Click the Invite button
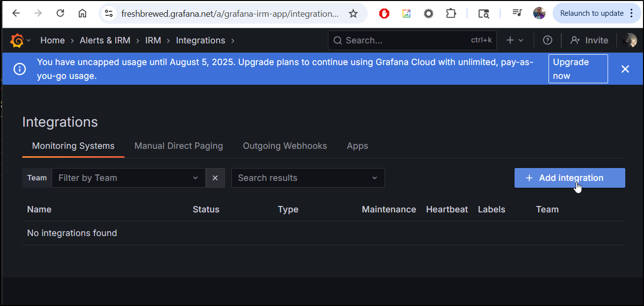The width and height of the screenshot is (644, 306). pyautogui.click(x=589, y=40)
